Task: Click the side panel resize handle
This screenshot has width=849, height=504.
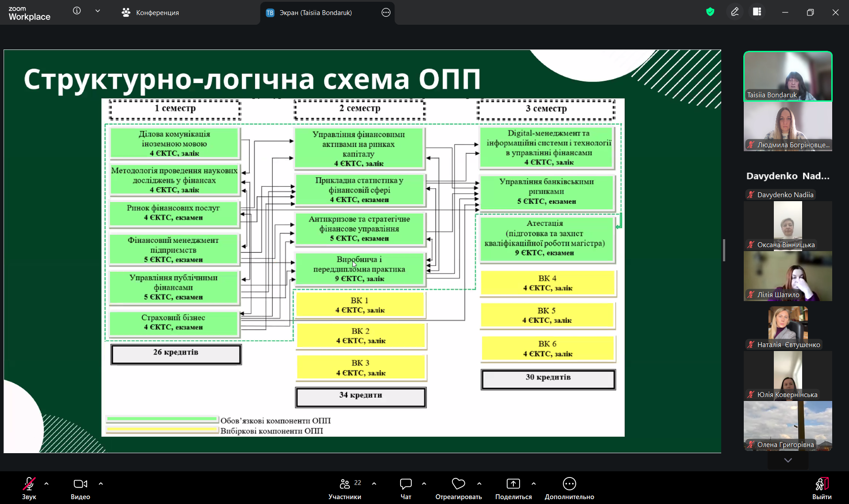Action: [724, 250]
